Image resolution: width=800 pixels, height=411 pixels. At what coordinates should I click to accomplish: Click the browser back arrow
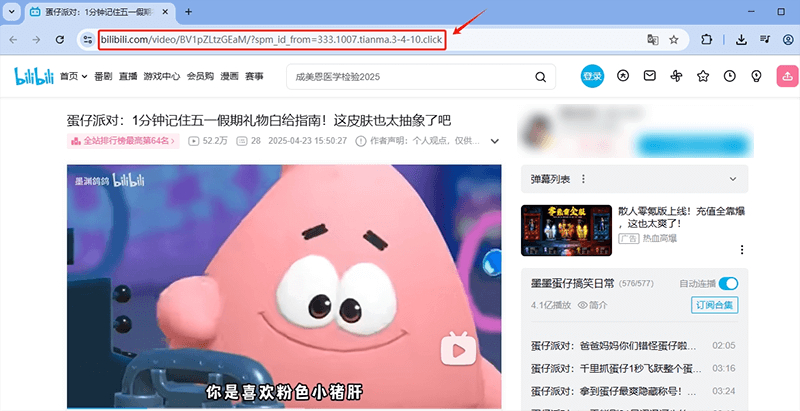click(13, 40)
